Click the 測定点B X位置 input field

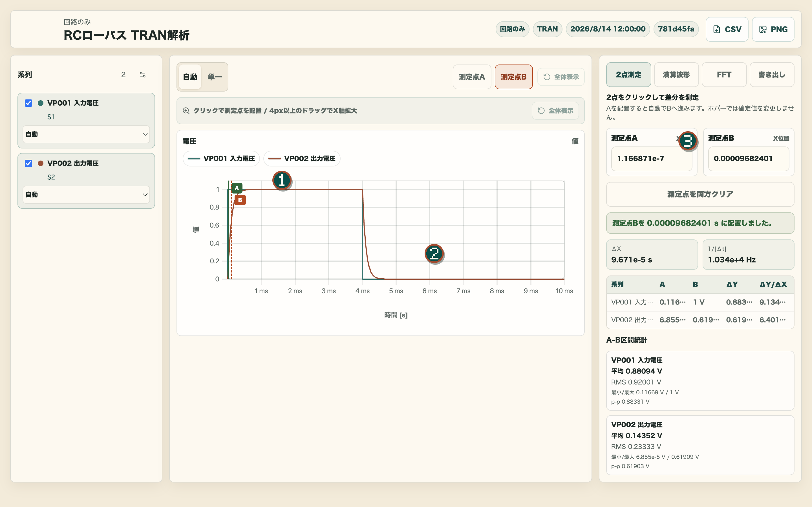tap(749, 159)
